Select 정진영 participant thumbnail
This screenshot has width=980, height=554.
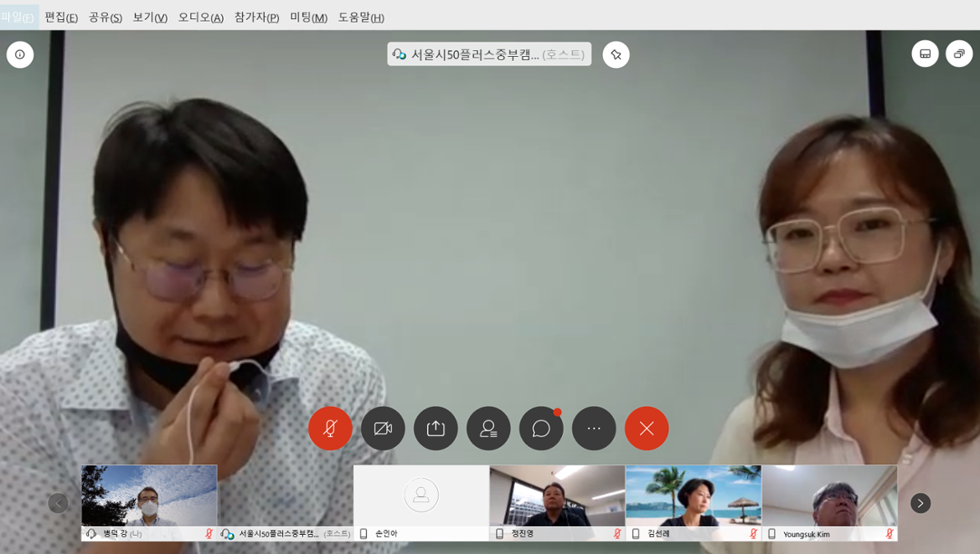pyautogui.click(x=557, y=496)
